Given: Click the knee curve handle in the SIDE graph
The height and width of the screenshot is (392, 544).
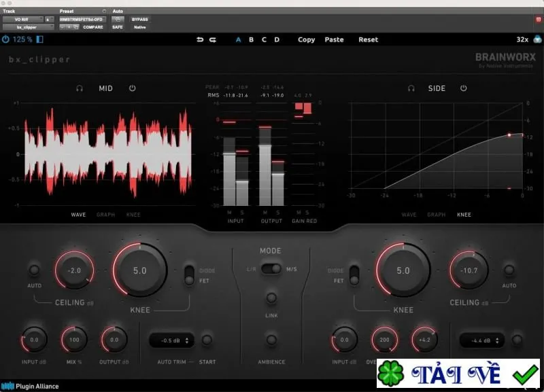Looking at the screenshot, I should pos(509,135).
